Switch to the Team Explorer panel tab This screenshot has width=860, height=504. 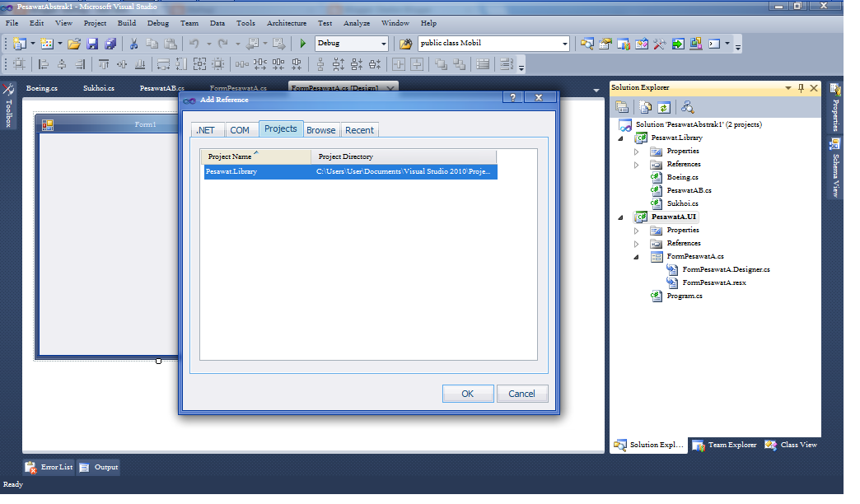pos(725,445)
